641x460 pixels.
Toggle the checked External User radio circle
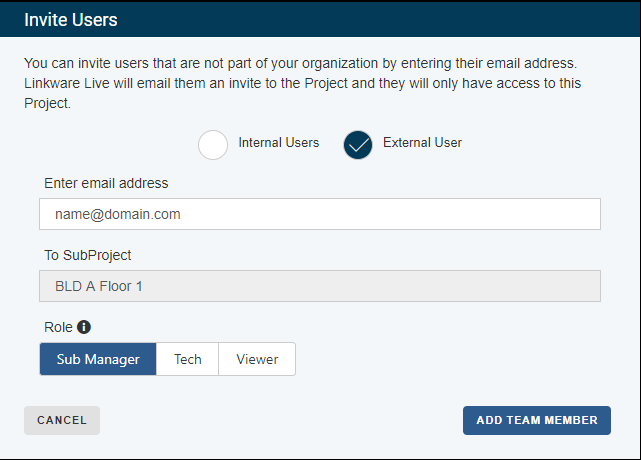[x=358, y=145]
